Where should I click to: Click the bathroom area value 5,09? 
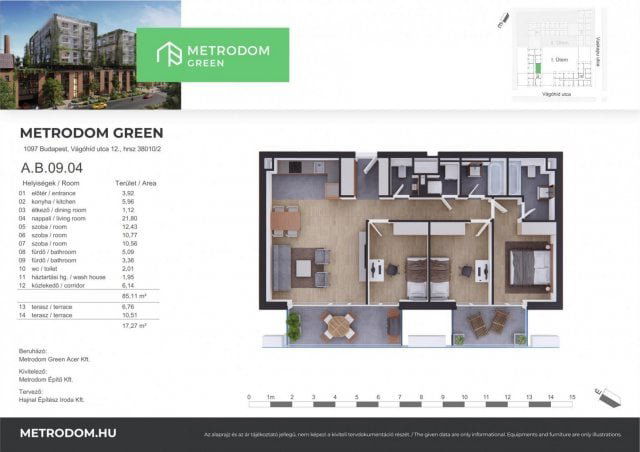tap(128, 252)
